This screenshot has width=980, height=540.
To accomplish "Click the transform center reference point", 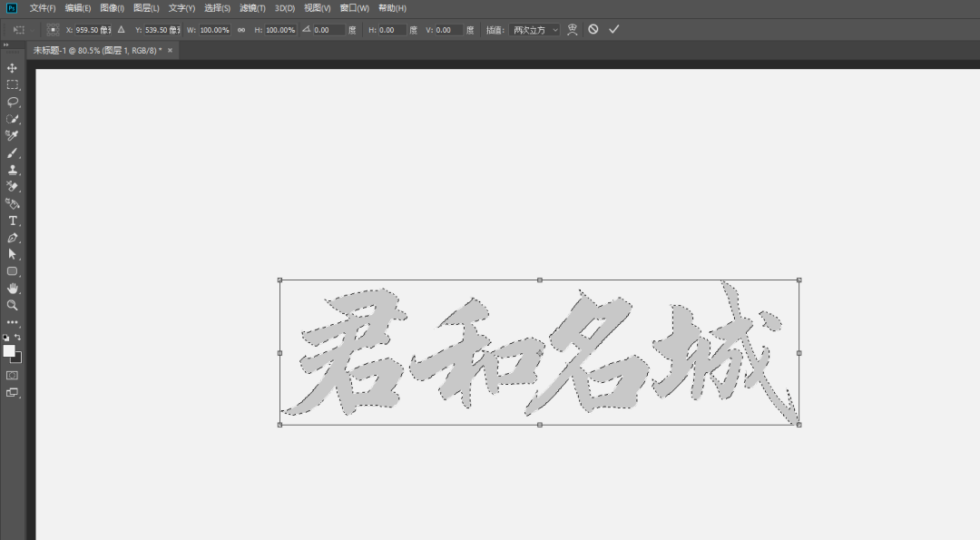I will pyautogui.click(x=540, y=353).
